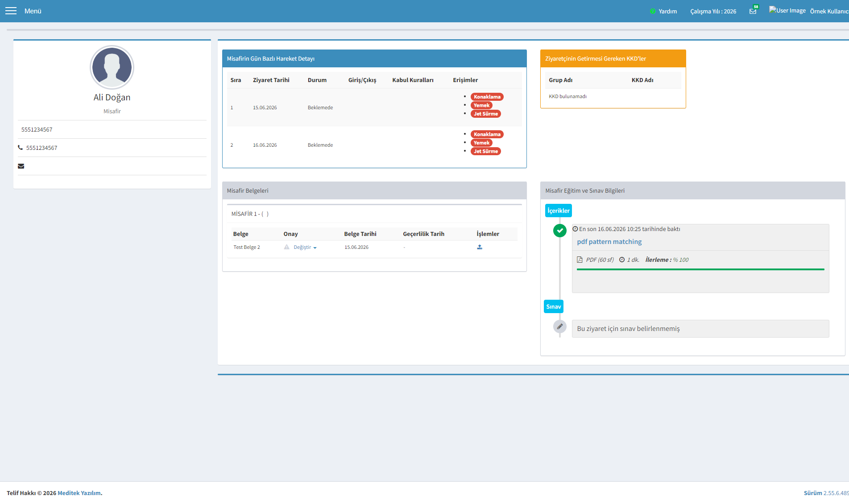Screen dimensions: 849x504
Task: Click the upload icon for Test Belge 2
Action: tap(480, 247)
